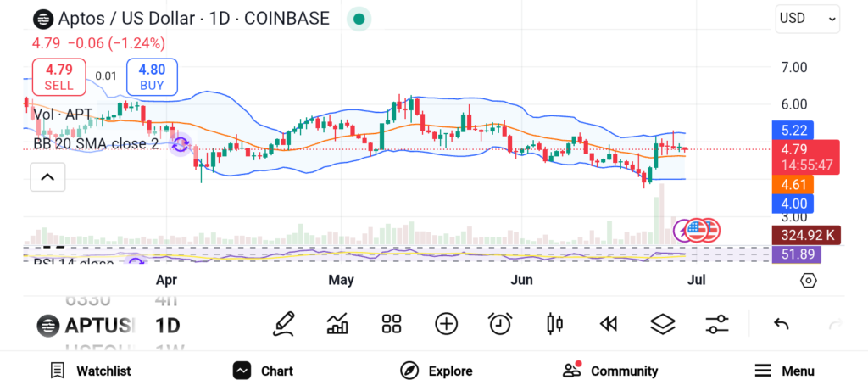Open the candlestick chart type icon
868x391 pixels.
coord(555,323)
